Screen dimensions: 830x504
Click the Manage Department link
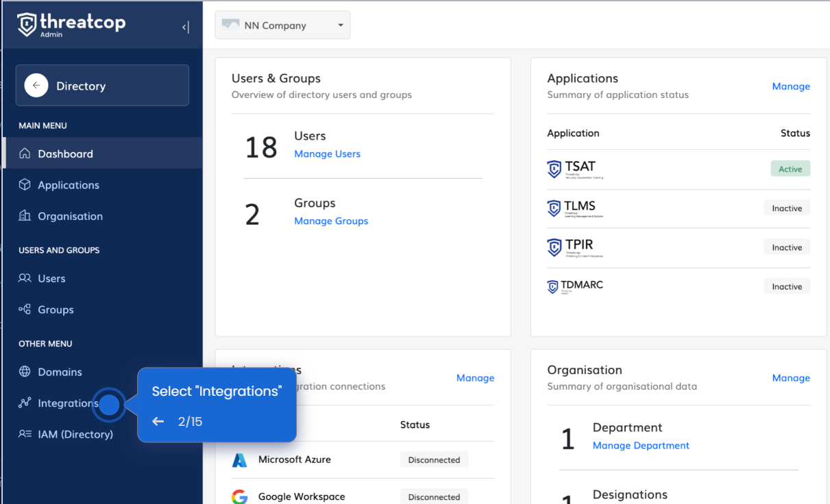641,446
